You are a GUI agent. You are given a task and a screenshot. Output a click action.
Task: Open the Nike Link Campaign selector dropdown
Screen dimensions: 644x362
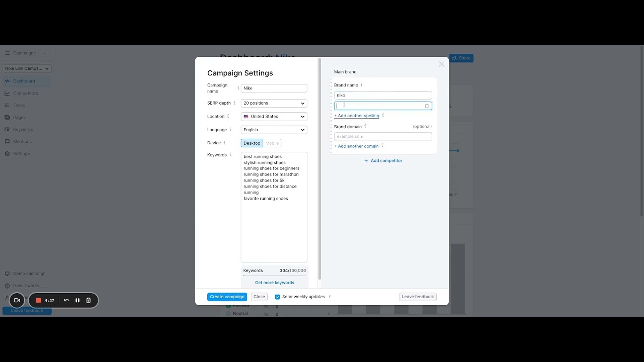27,68
